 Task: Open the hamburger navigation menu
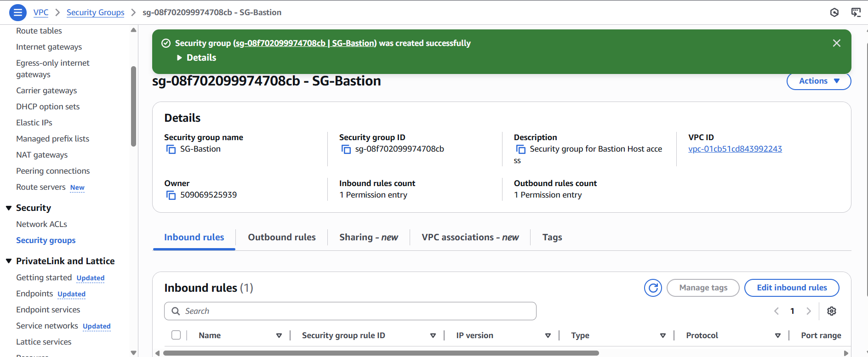point(18,12)
